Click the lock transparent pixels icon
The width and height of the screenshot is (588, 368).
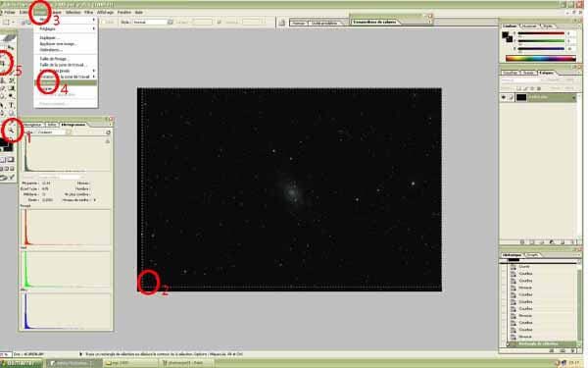pos(519,88)
